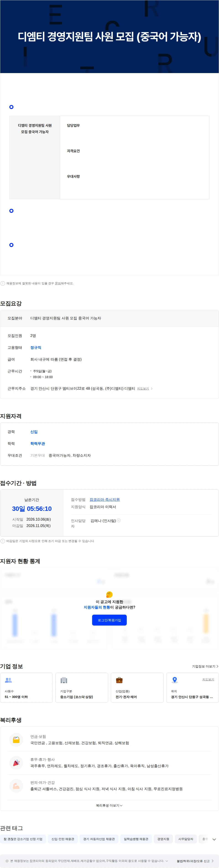219x868 pixels.
Task: Click the 경기 안산시 단원구 성곡동 location text
Action: click(x=192, y=697)
